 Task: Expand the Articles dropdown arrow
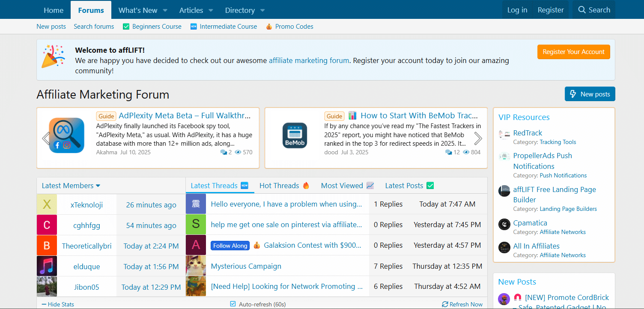211,10
